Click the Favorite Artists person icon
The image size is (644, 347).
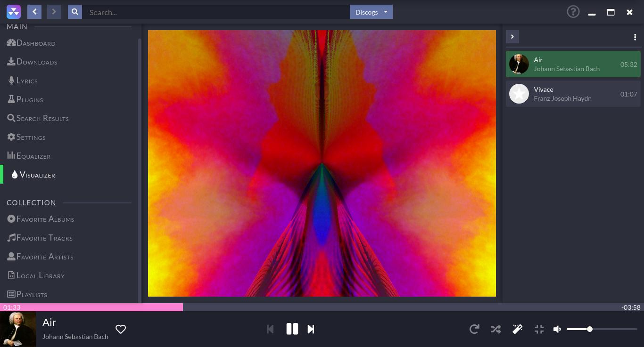(11, 256)
